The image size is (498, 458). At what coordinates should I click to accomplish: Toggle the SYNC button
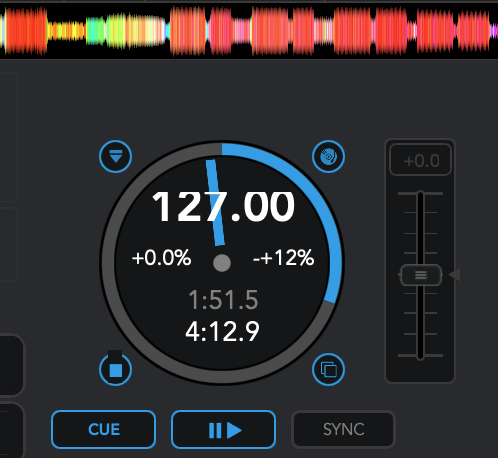pos(343,430)
